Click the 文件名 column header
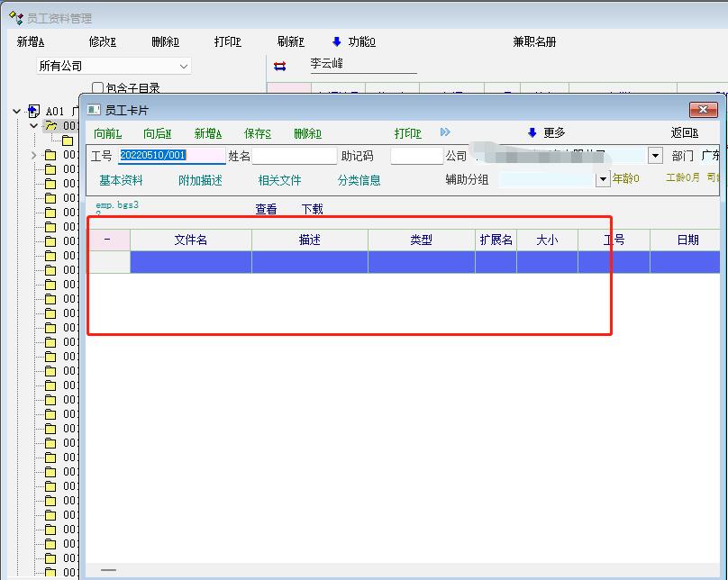This screenshot has height=580, width=728. 190,240
